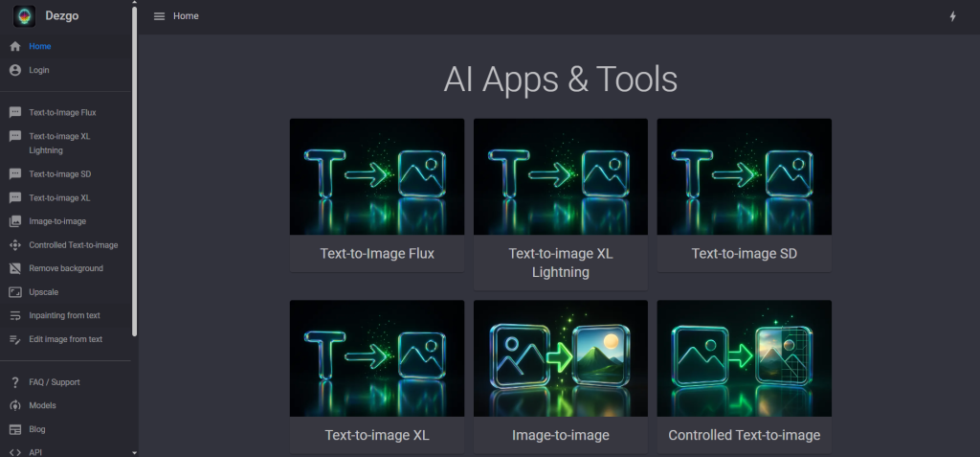
Task: Click the Text-to-image SD sidebar icon
Action: click(x=15, y=174)
